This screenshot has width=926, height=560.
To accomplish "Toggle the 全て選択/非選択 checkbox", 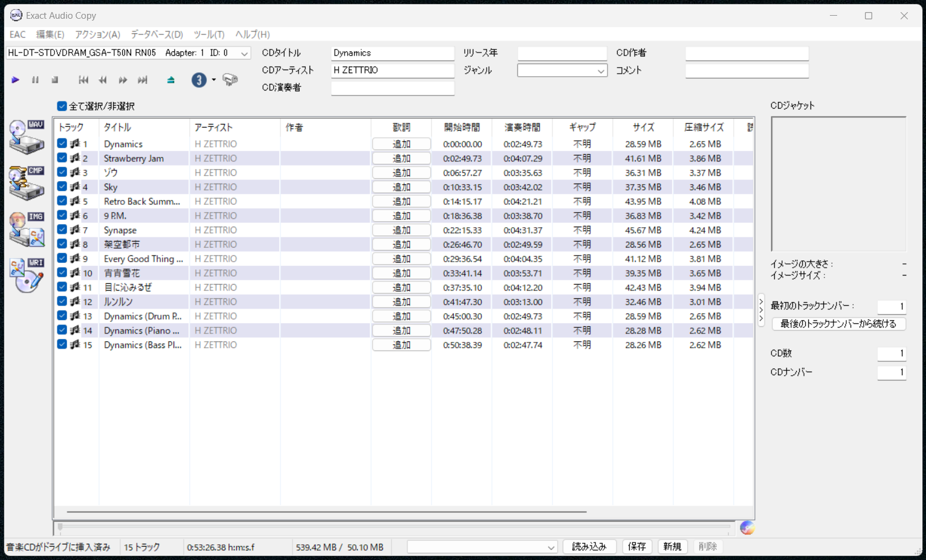I will 62,106.
